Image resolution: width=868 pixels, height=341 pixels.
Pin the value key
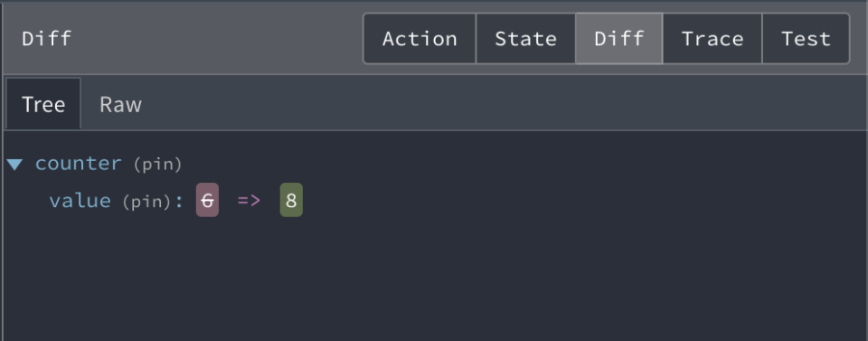pyautogui.click(x=146, y=202)
